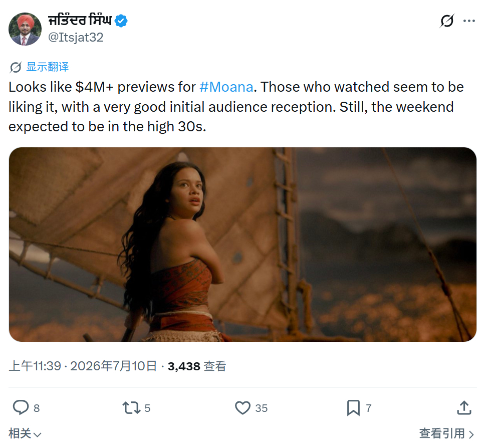Image resolution: width=487 pixels, height=448 pixels.
Task: Click the blue verified badge
Action: [x=121, y=21]
